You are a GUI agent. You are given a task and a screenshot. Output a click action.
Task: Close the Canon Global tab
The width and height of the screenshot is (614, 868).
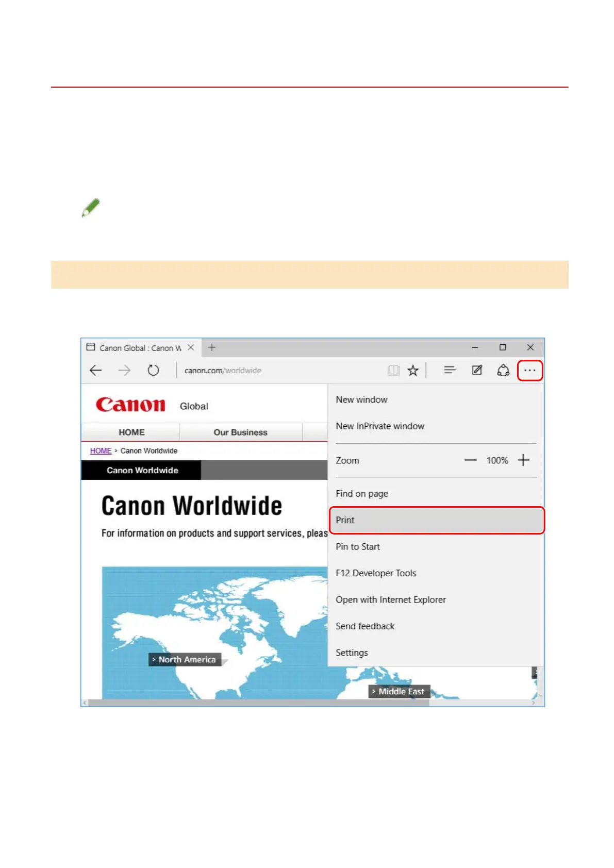pyautogui.click(x=191, y=347)
